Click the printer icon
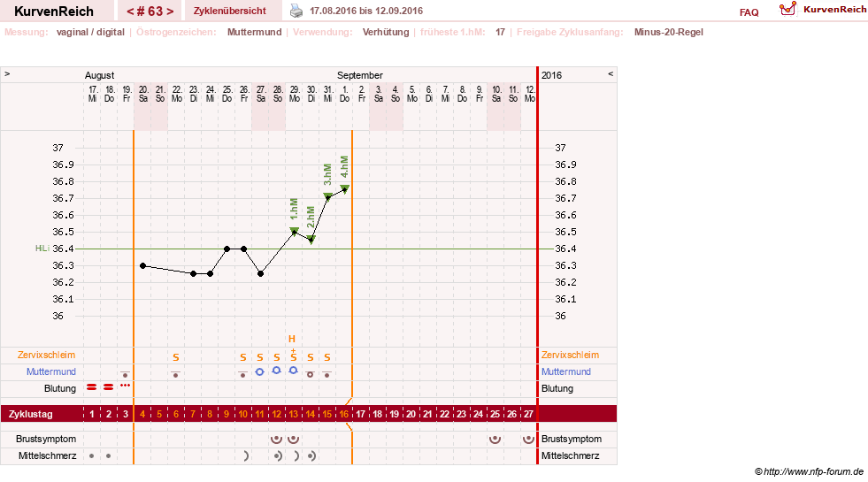Viewport: 868px width, 482px height. [x=296, y=11]
